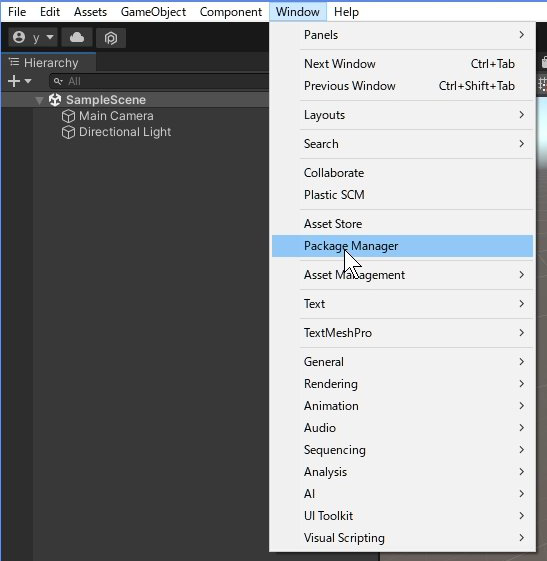Expand the Sequencing submenu
547x561 pixels.
click(x=402, y=450)
